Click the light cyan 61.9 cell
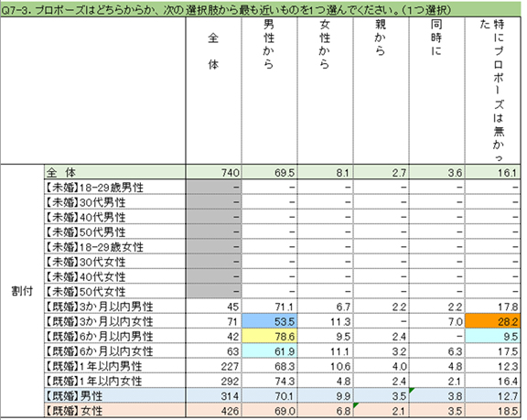Image resolution: width=527 pixels, height=420 pixels. click(269, 351)
